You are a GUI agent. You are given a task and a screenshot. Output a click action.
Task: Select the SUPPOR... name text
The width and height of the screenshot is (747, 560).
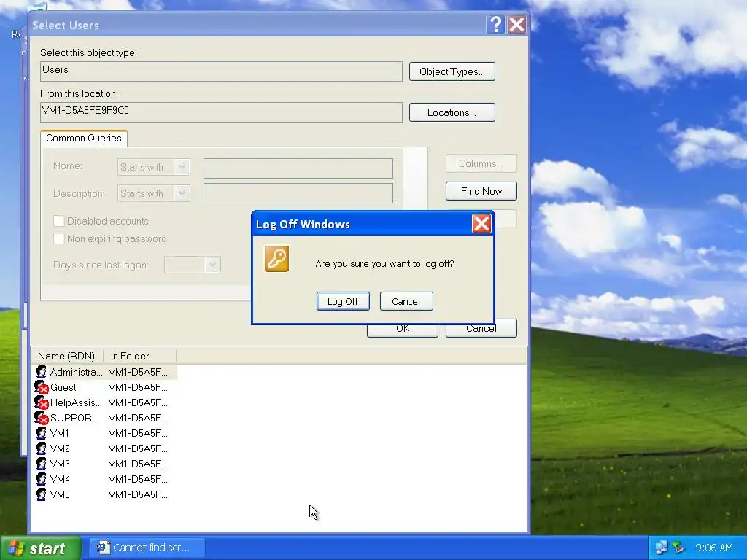[x=74, y=418]
